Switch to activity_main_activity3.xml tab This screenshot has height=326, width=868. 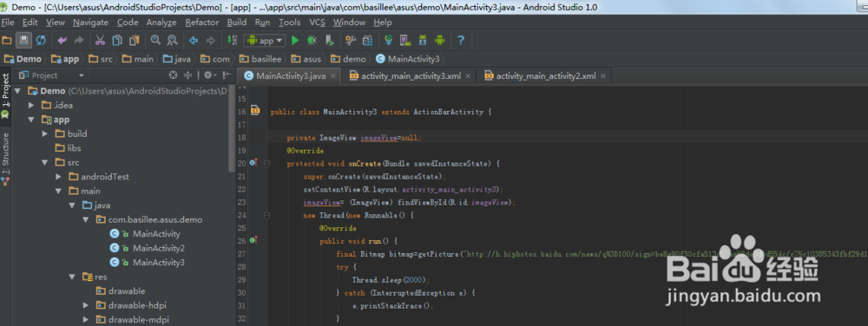[411, 76]
